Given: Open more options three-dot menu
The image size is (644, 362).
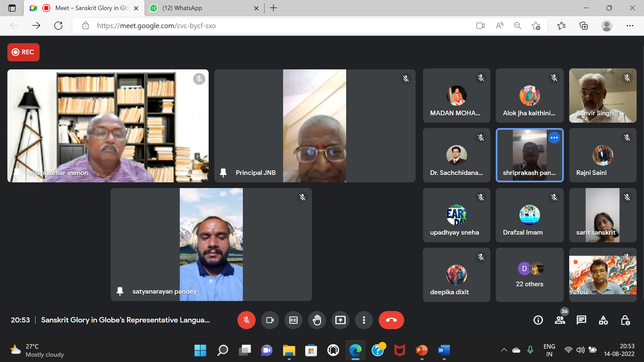Looking at the screenshot, I should [364, 320].
